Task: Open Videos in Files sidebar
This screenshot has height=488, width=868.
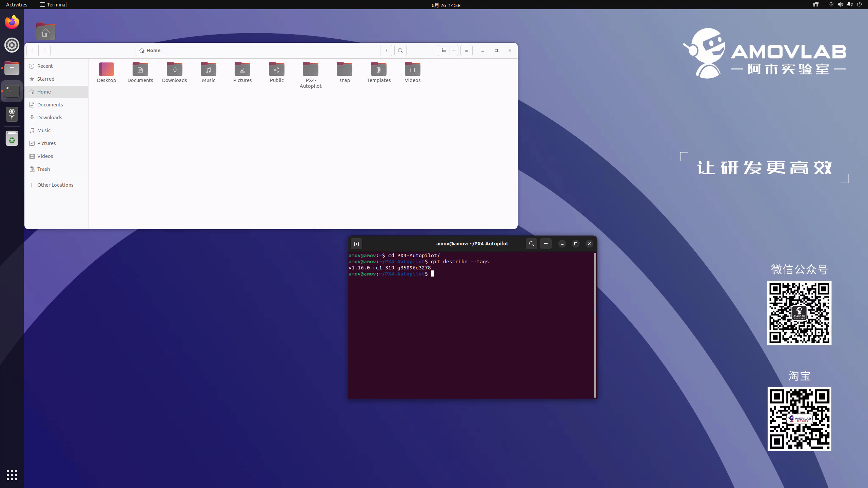Action: tap(56, 156)
